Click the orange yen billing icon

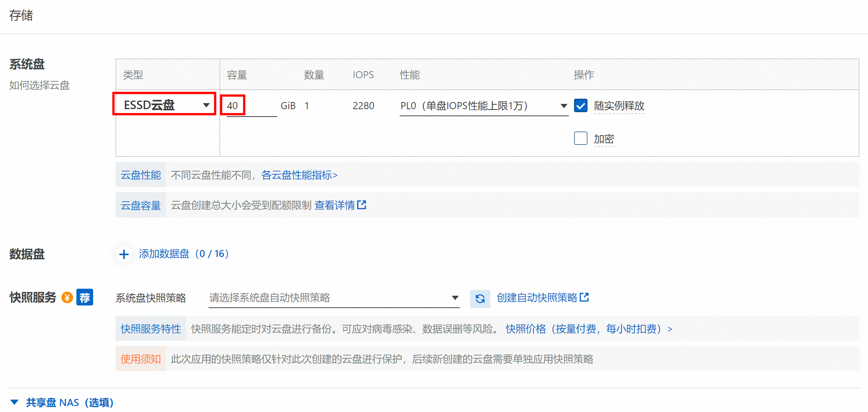(67, 298)
